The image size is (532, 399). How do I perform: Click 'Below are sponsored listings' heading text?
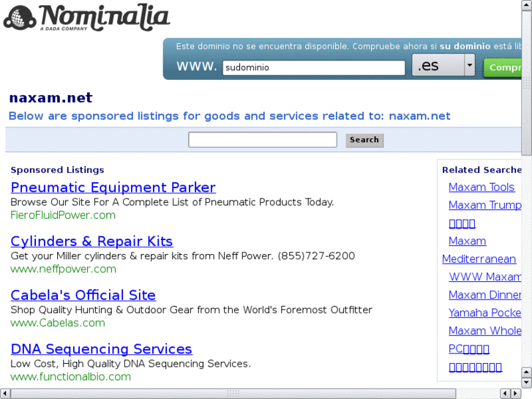[229, 116]
